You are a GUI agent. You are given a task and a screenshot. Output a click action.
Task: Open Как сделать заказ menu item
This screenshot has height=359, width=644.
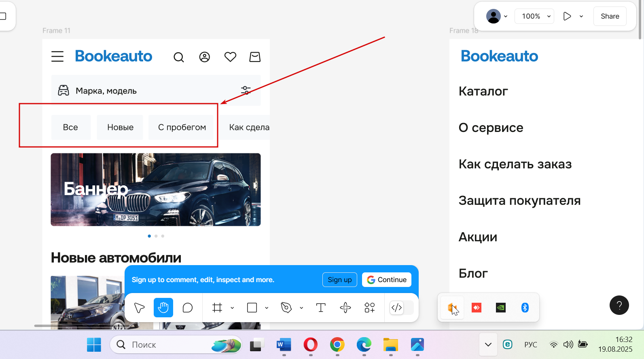515,164
